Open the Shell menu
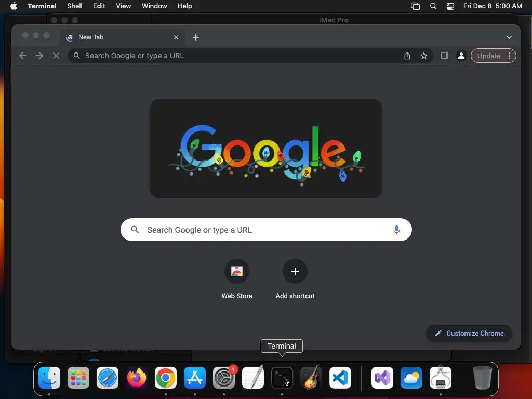 point(75,6)
